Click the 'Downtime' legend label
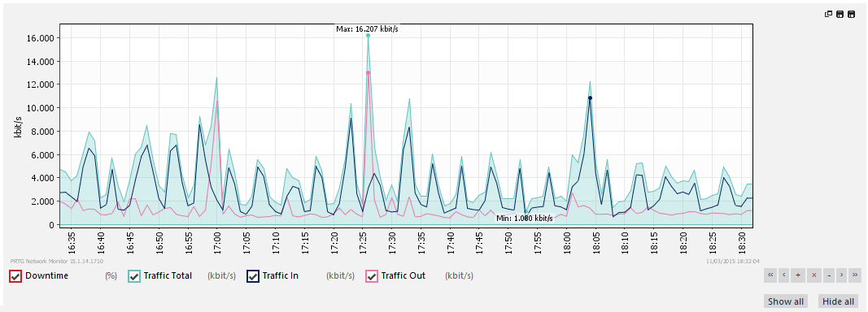Image resolution: width=868 pixels, height=312 pixels. click(46, 275)
